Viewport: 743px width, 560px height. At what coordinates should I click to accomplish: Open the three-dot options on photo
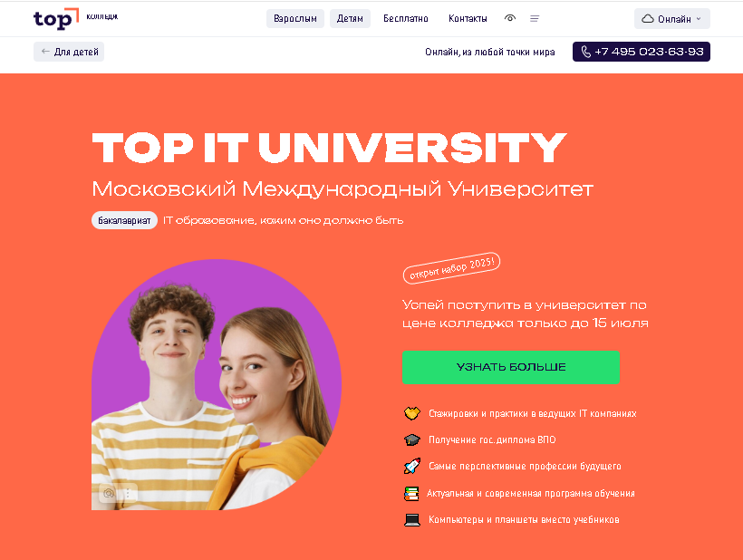pos(128,494)
